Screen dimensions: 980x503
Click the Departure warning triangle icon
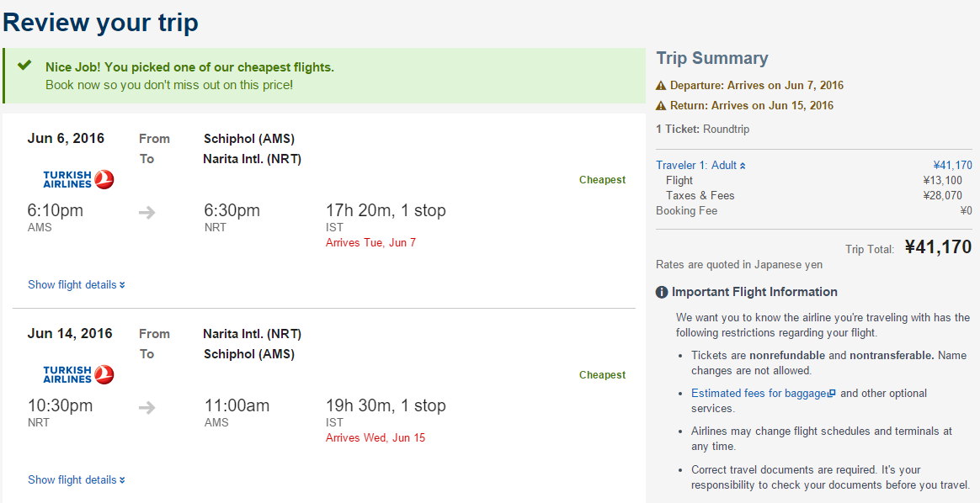tap(661, 86)
